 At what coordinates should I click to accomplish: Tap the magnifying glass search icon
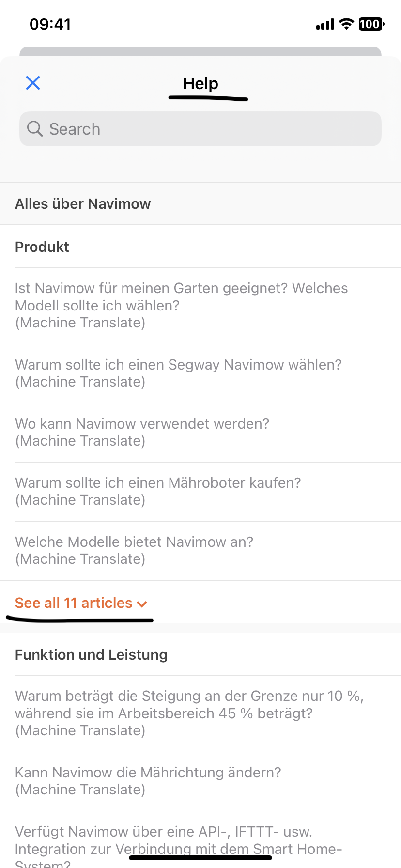coord(35,129)
